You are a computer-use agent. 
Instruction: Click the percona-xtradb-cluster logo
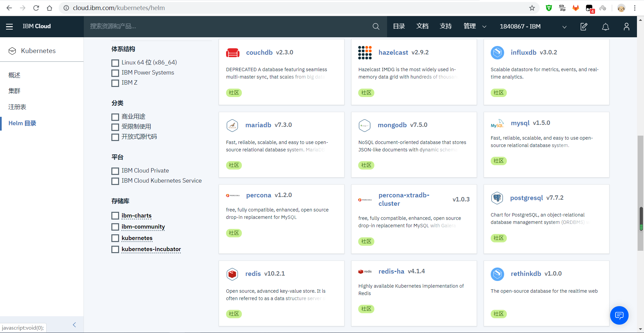pyautogui.click(x=365, y=200)
